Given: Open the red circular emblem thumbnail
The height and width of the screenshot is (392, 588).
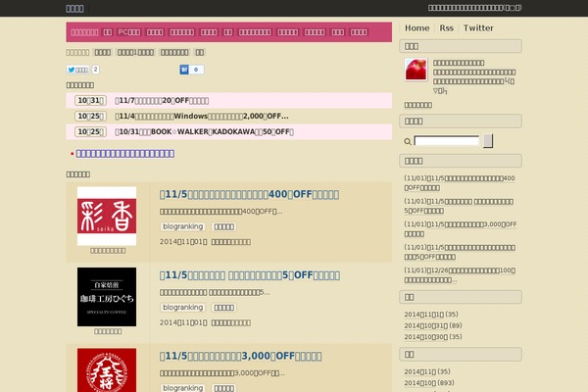Looking at the screenshot, I should pyautogui.click(x=107, y=370).
